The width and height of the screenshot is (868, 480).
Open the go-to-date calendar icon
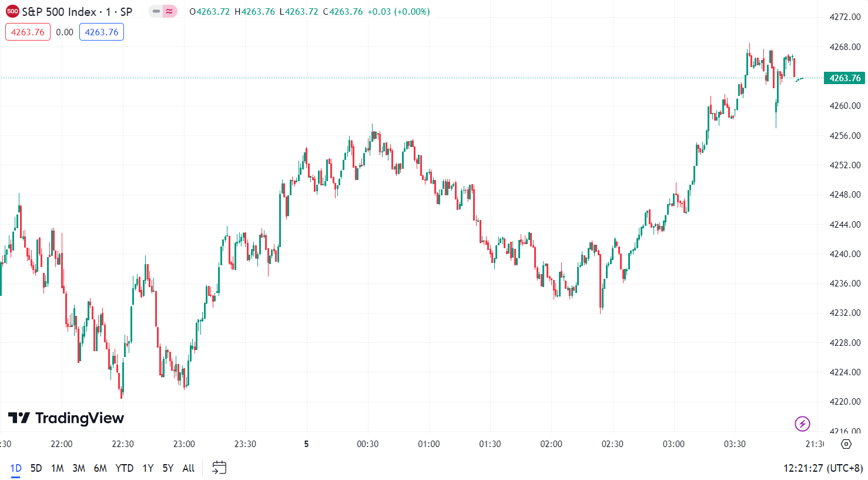[x=219, y=468]
